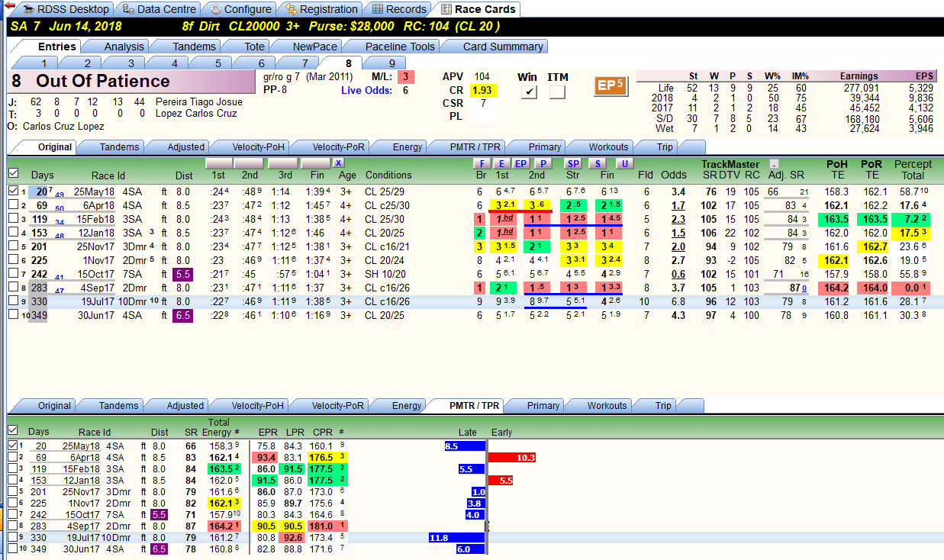Click the M/L value 3 box

pyautogui.click(x=406, y=76)
